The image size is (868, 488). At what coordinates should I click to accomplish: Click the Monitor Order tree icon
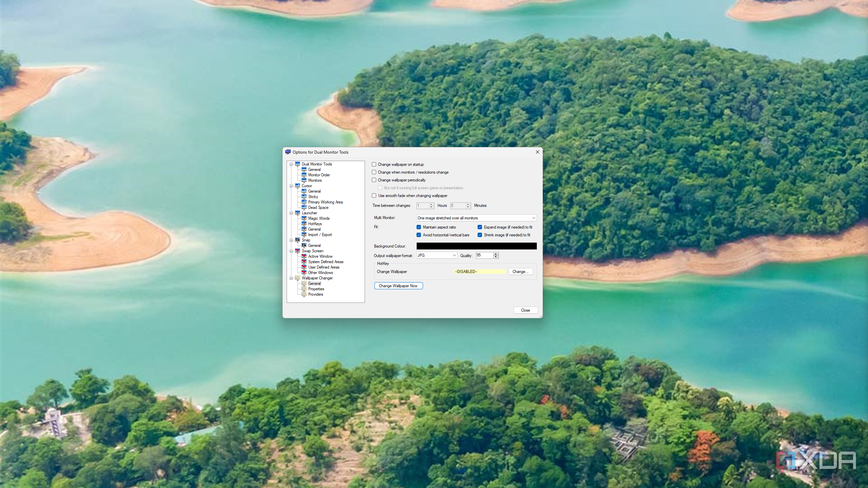pos(304,175)
